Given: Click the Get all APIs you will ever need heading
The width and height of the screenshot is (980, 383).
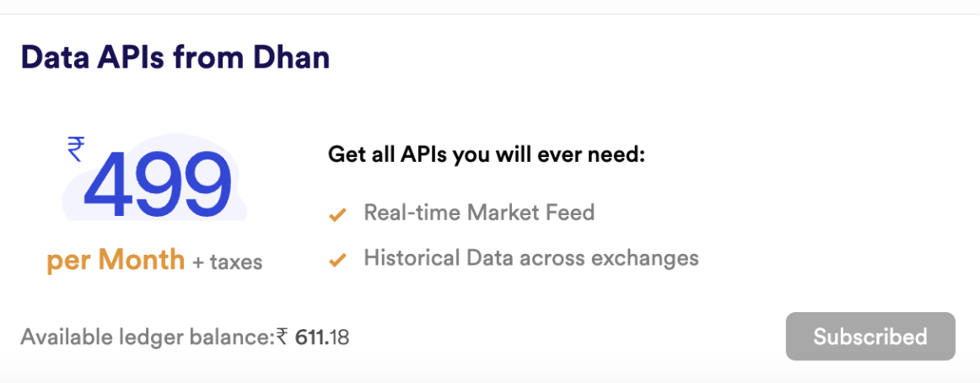Looking at the screenshot, I should [487, 154].
